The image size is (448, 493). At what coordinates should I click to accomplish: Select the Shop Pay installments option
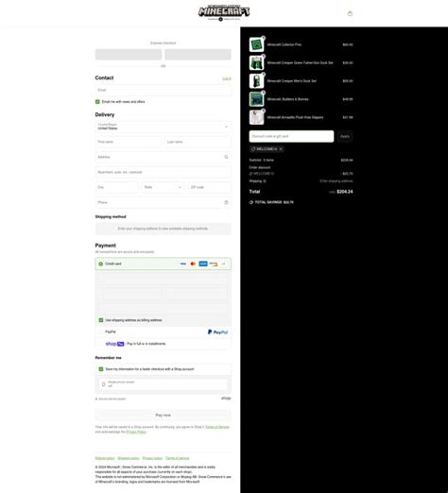[101, 344]
